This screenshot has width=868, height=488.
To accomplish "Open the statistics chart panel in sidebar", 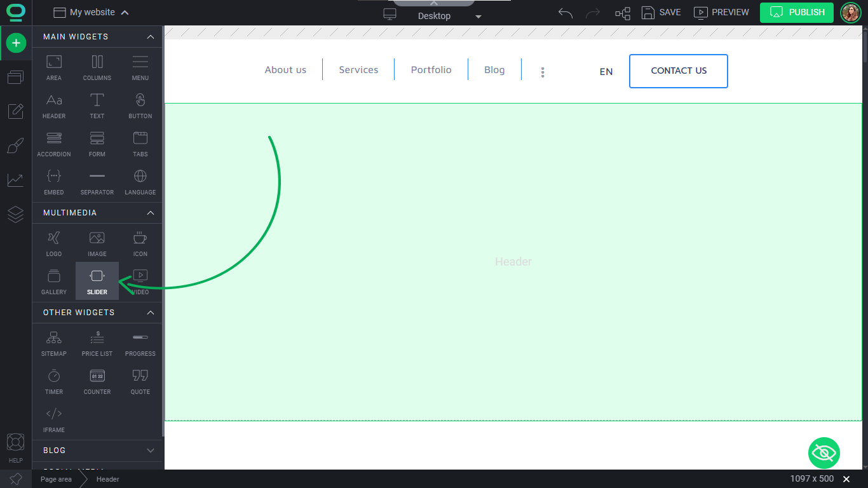I will [x=16, y=180].
